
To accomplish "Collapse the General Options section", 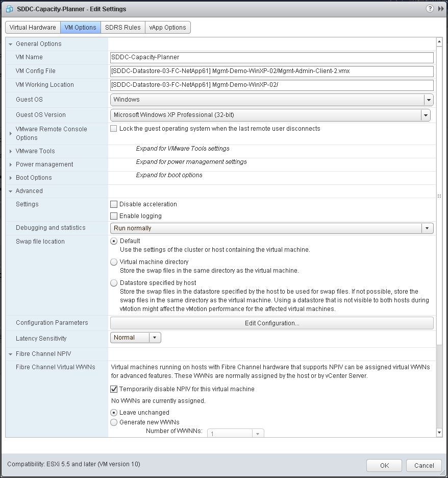I will (10, 44).
